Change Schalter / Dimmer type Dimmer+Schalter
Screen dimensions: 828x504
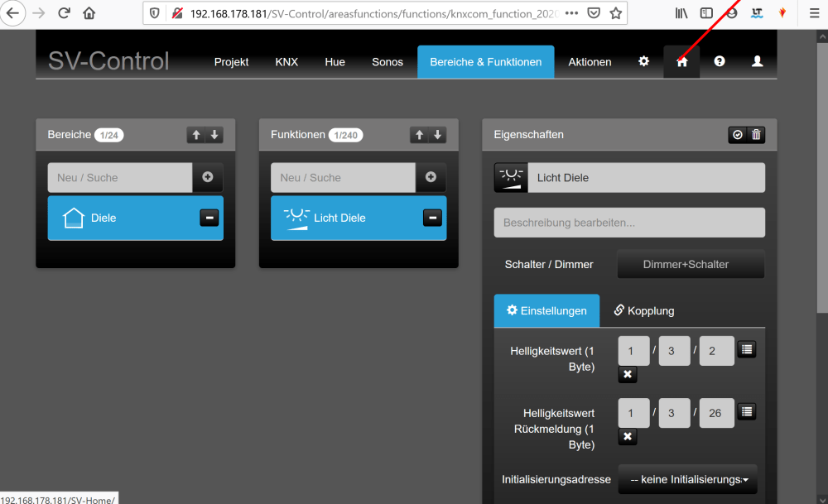[x=691, y=264]
